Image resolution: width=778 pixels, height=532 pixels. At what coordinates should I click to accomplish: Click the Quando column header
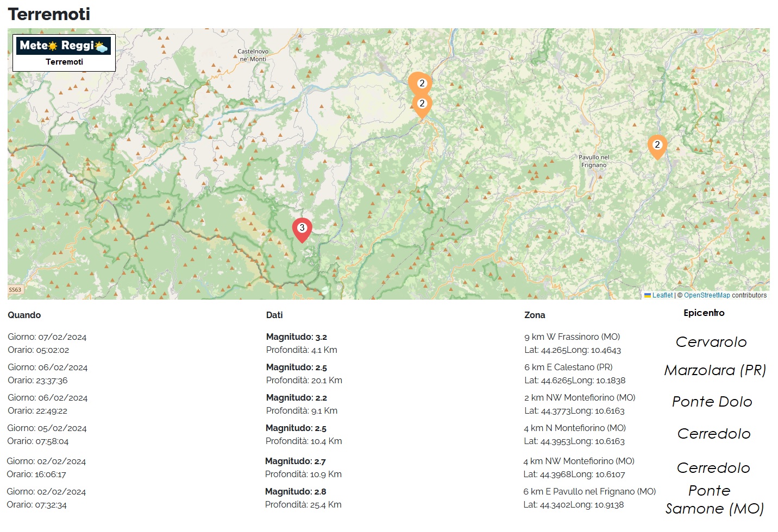(24, 315)
